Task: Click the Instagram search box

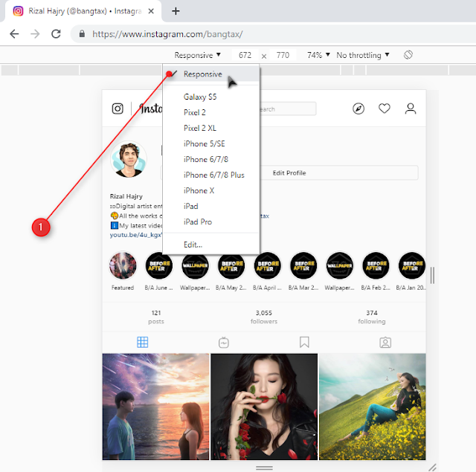Action: tap(287, 109)
